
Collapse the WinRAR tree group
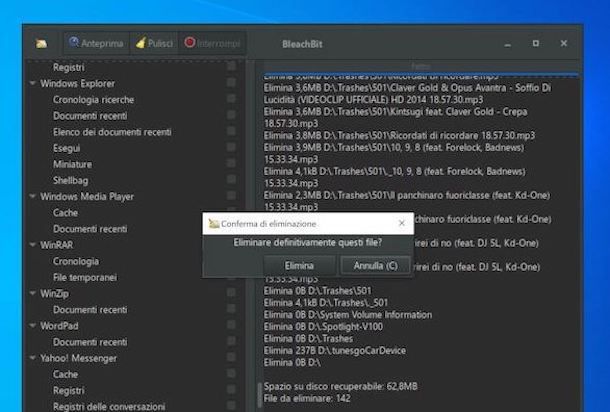[33, 245]
